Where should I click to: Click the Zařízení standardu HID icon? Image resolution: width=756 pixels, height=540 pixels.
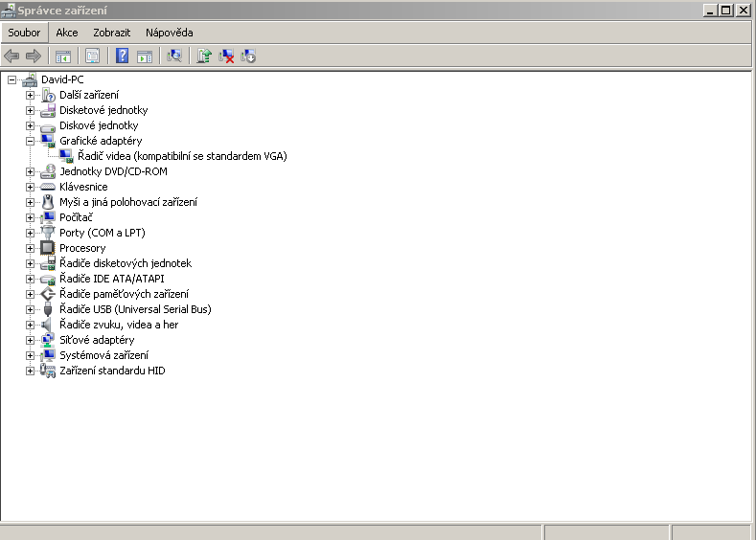pos(48,371)
